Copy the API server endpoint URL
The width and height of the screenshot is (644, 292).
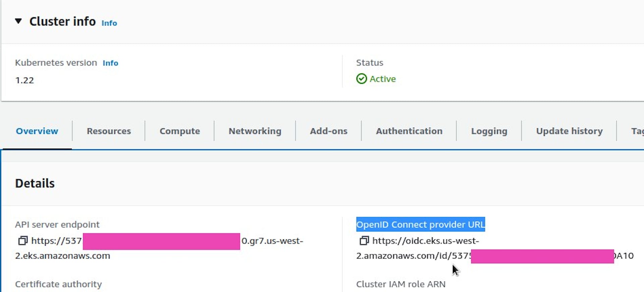pyautogui.click(x=23, y=241)
